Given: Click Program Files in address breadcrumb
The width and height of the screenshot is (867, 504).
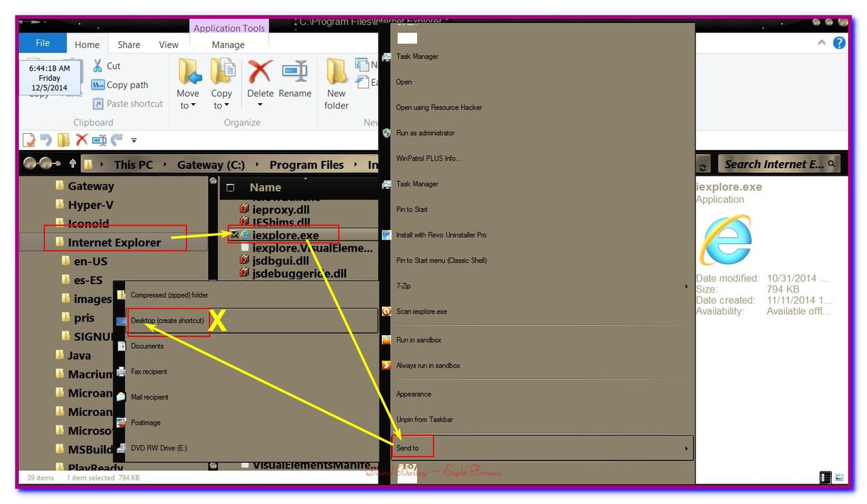Looking at the screenshot, I should tap(307, 165).
